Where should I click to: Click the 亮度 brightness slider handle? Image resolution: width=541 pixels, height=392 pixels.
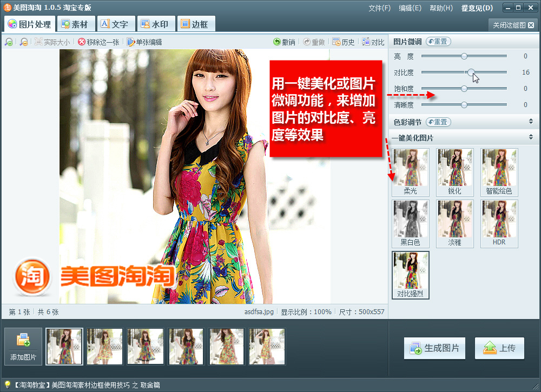click(x=464, y=56)
